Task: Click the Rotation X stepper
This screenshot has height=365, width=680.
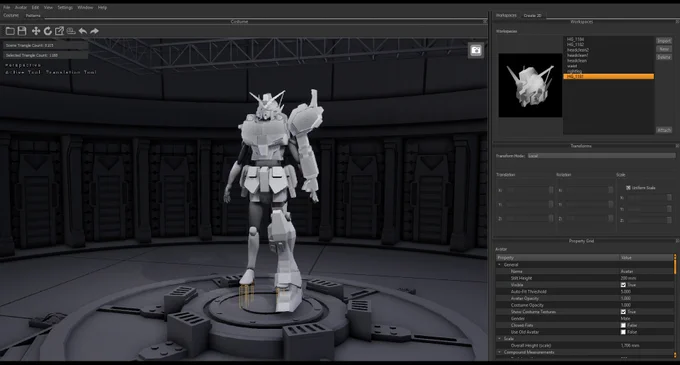Action: coord(611,190)
